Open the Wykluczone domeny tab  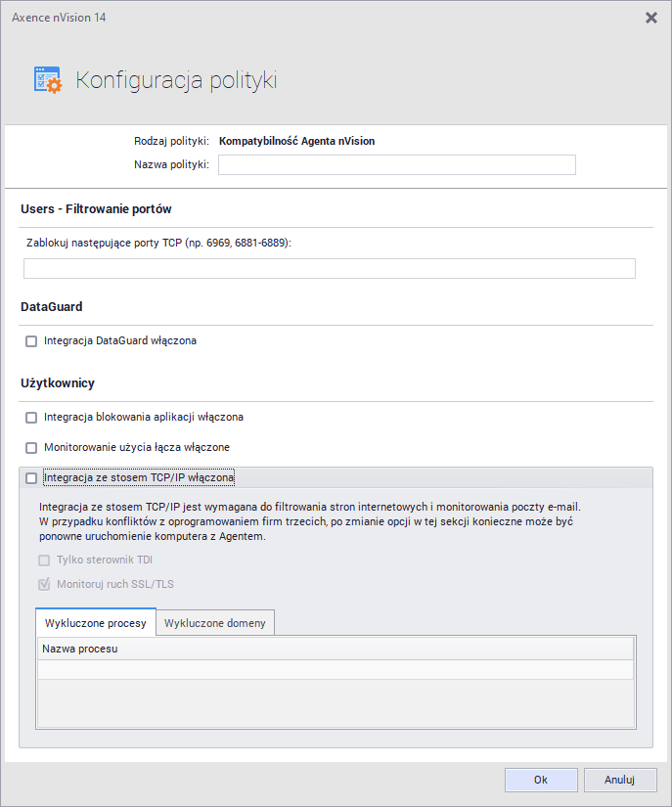point(216,623)
